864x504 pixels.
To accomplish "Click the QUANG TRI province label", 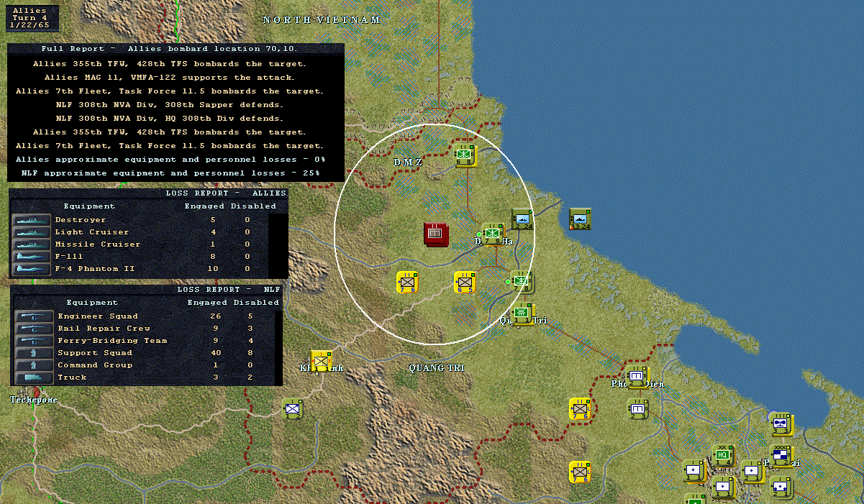I will pyautogui.click(x=437, y=368).
